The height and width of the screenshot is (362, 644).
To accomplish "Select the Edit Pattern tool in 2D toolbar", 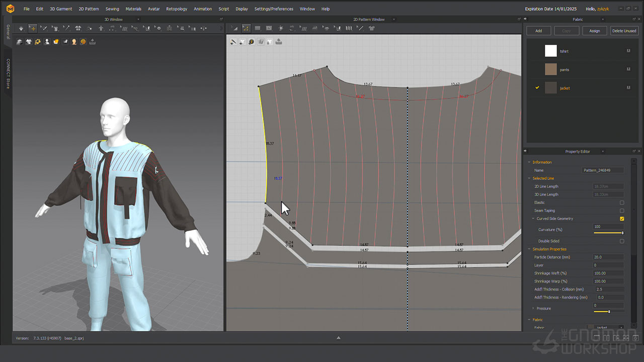I will [246, 29].
